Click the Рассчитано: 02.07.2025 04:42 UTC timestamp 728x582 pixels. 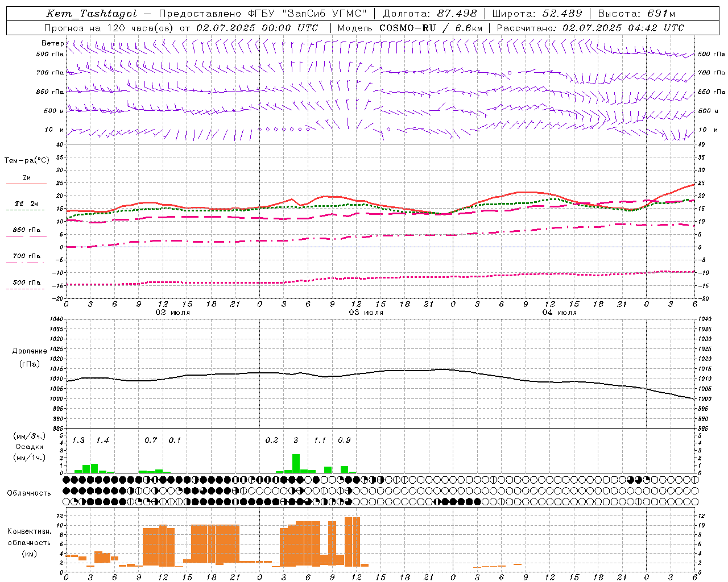click(x=590, y=28)
